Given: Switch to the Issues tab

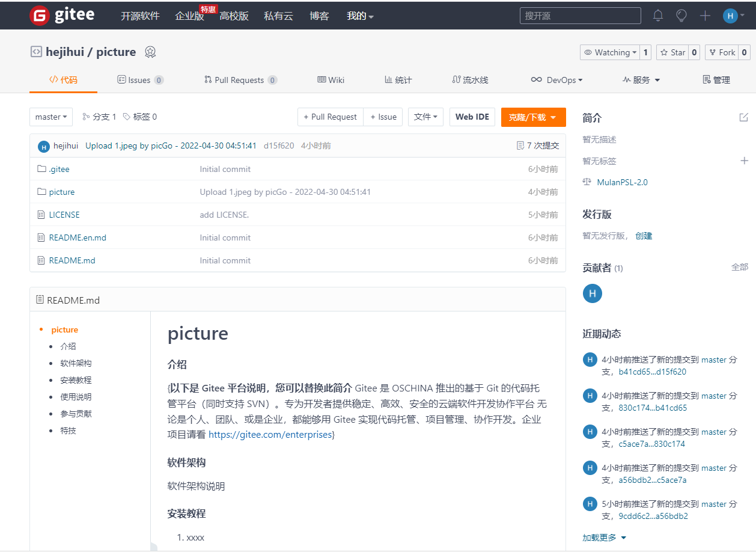Looking at the screenshot, I should [x=139, y=80].
